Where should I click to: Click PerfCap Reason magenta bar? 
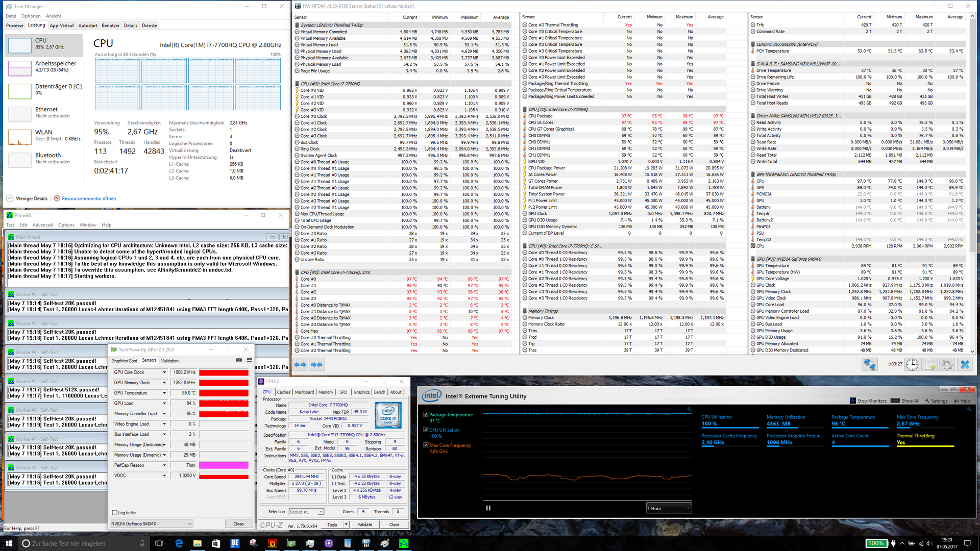point(224,465)
